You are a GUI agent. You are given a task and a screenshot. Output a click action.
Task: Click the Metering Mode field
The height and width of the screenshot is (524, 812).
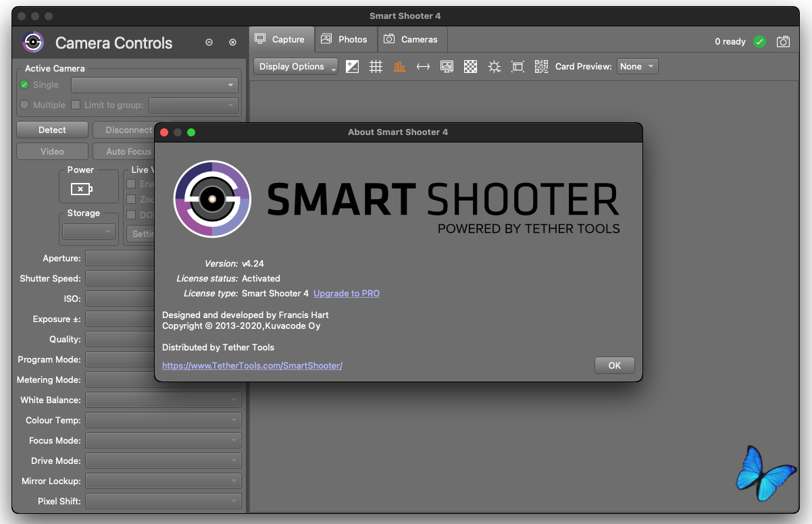120,379
